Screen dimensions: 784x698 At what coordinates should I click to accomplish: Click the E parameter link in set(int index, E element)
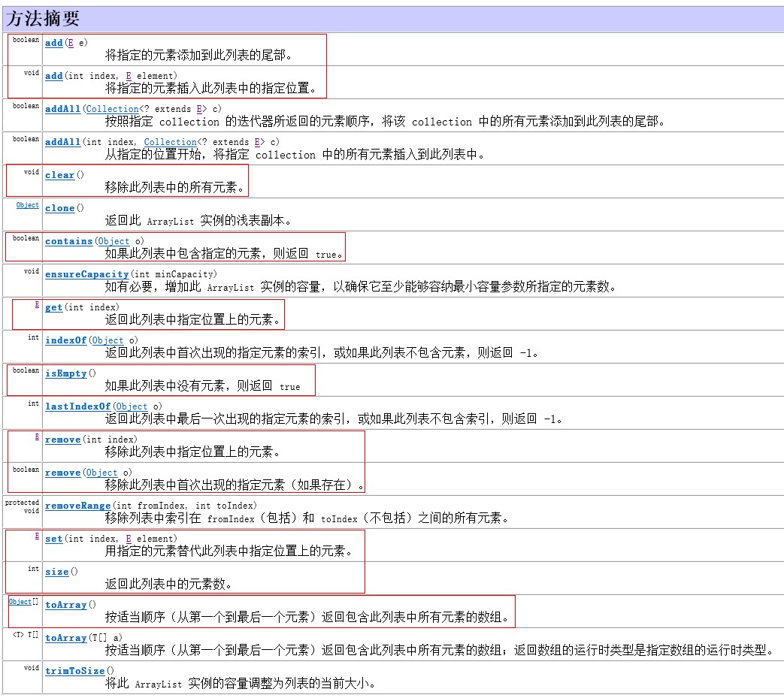pyautogui.click(x=129, y=539)
